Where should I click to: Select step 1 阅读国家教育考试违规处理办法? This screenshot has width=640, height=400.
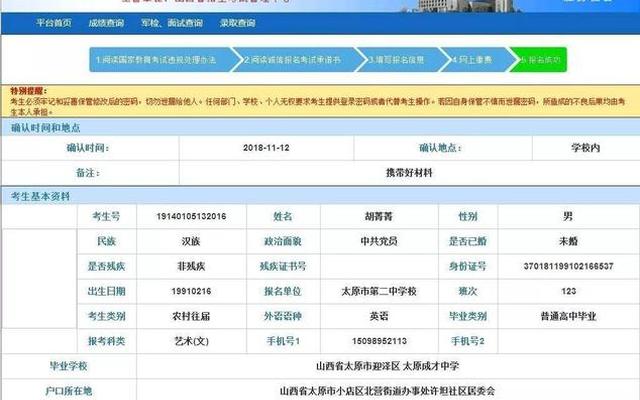tap(161, 60)
